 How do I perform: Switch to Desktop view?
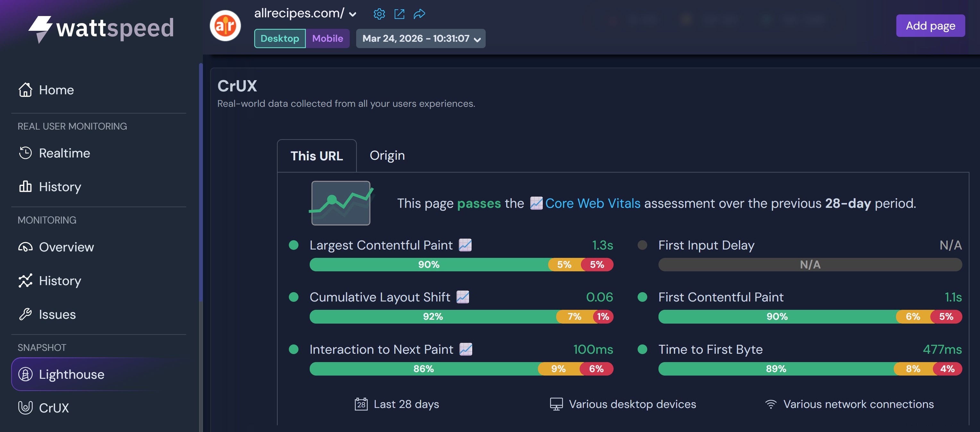pos(280,38)
